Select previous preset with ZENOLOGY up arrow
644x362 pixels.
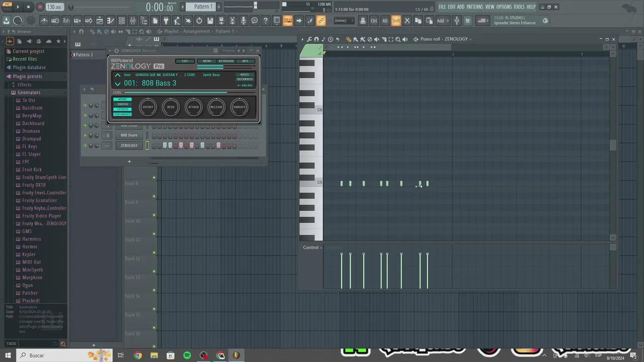tap(118, 75)
